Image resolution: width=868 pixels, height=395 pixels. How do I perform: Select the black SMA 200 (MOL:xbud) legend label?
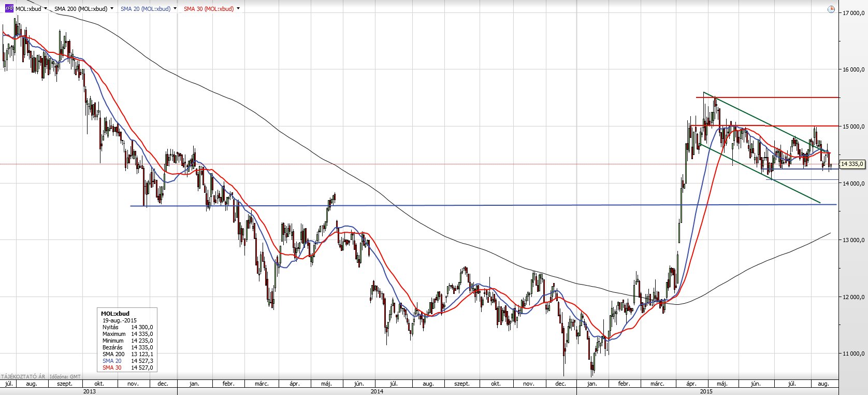tap(81, 9)
